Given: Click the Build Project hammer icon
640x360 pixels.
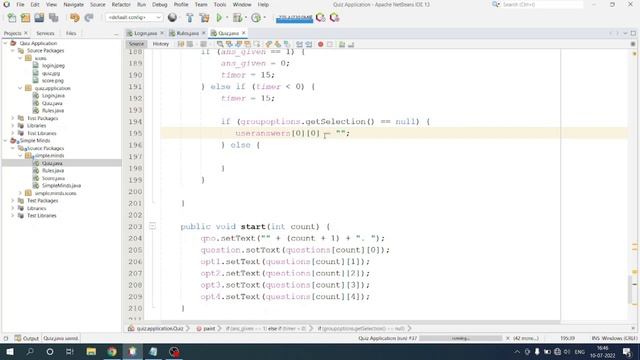Looking at the screenshot, I should click(x=189, y=18).
